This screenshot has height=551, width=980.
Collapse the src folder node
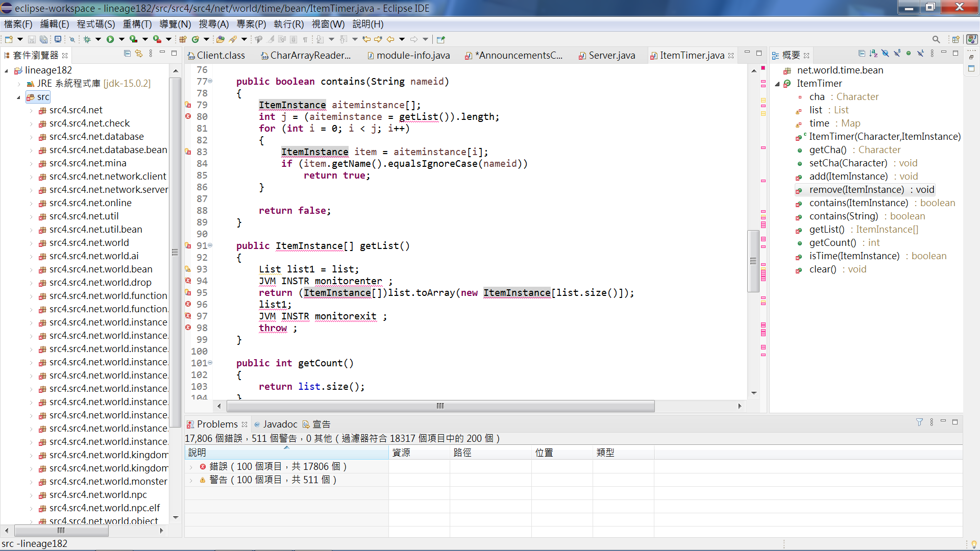(x=19, y=97)
